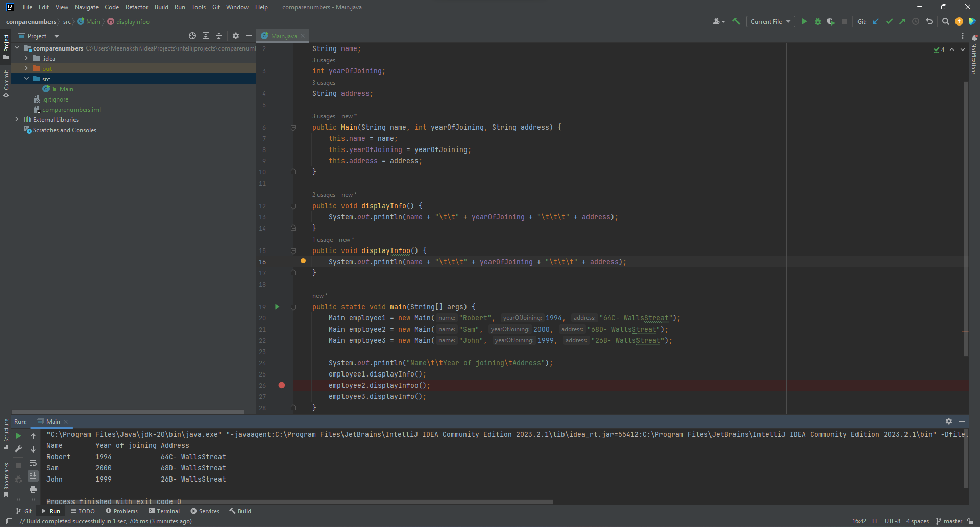Click the Git rollback arrow icon
This screenshot has width=980, height=527.
point(929,21)
